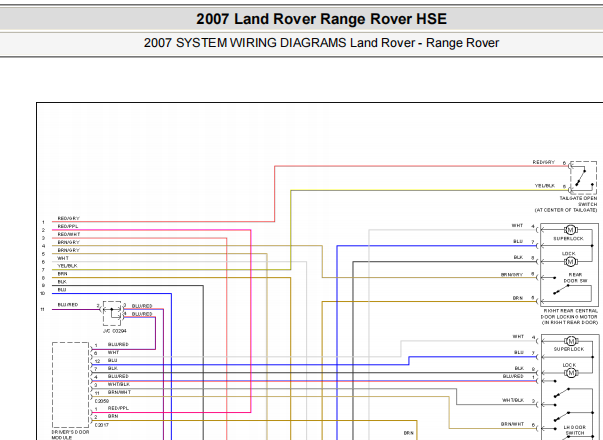
Task: Click WHT/BLK label at LH door box pin 3
Action: 513,400
